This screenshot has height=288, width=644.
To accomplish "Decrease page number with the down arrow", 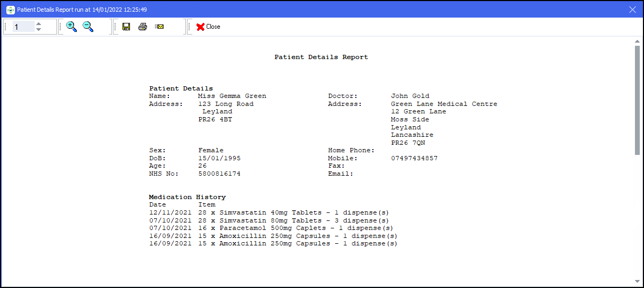I will (x=38, y=30).
